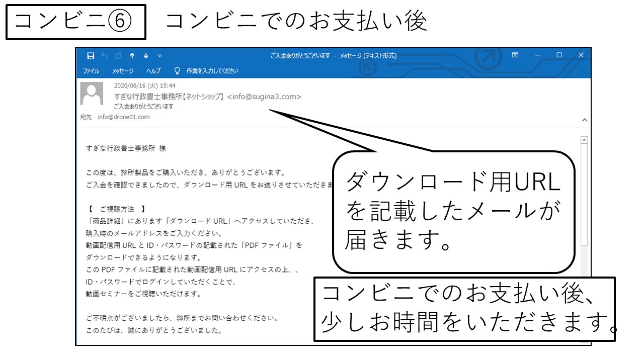Click sender address info@sugina3.com
The width and height of the screenshot is (644, 362).
264,97
